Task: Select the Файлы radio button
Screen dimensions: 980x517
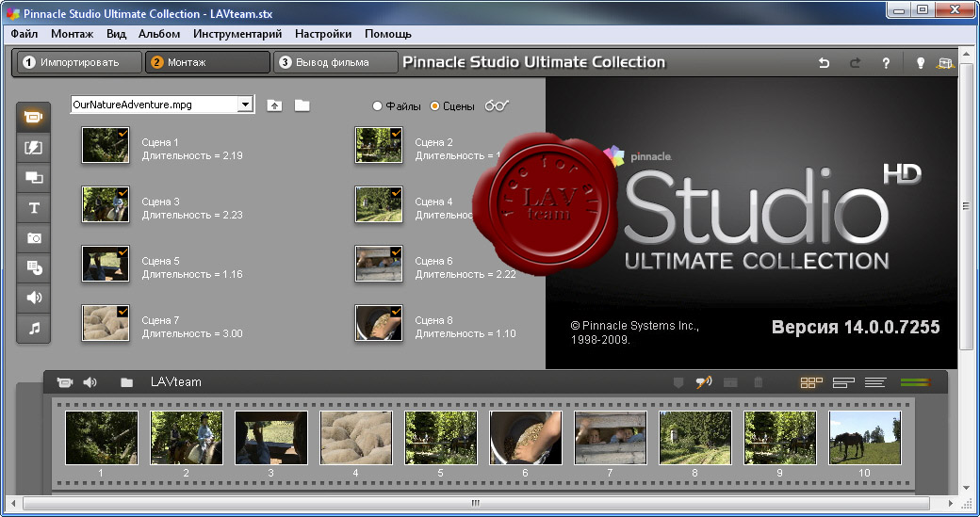Action: [377, 106]
